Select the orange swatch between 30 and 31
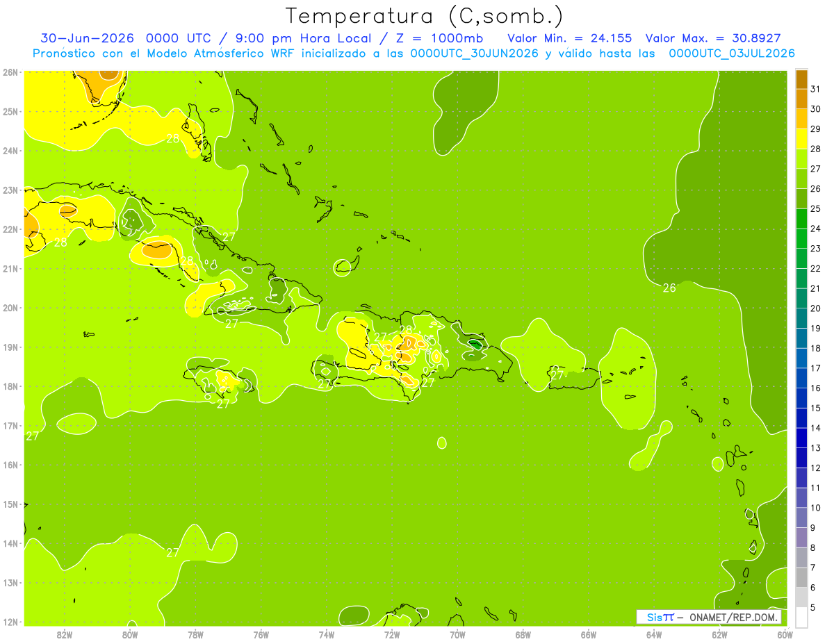834x644 pixels. tap(801, 99)
